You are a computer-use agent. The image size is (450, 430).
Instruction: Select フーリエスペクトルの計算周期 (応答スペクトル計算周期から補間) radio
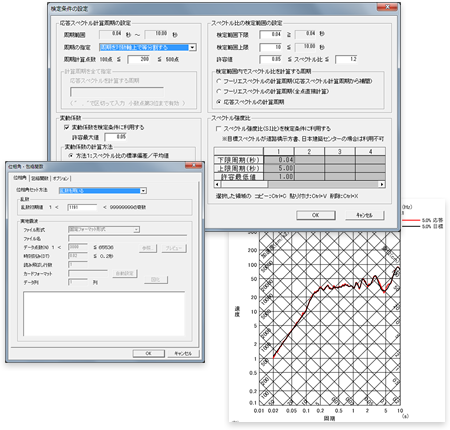pos(219,81)
